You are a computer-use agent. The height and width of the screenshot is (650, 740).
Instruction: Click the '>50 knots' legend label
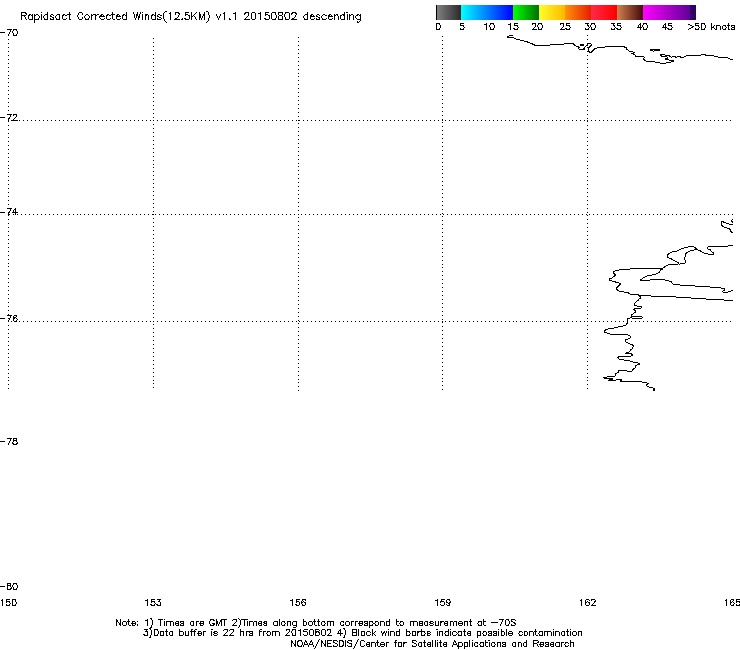click(x=711, y=27)
